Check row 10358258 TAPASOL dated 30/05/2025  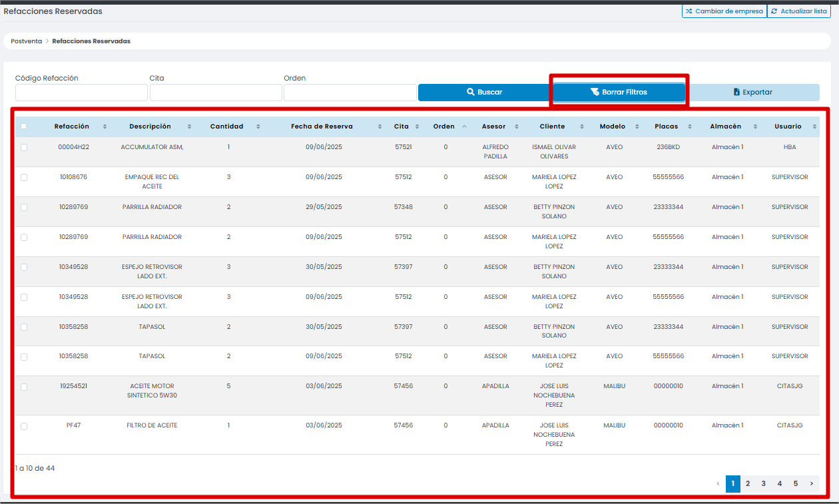(24, 328)
